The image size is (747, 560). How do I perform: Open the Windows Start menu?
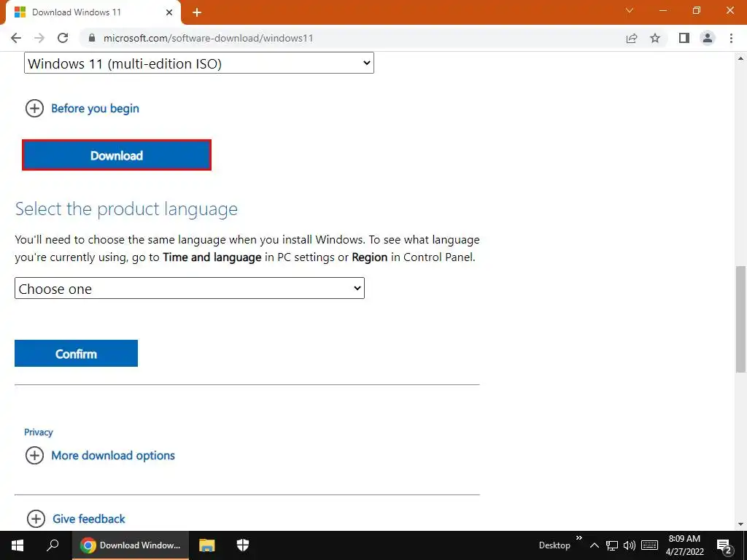click(18, 545)
